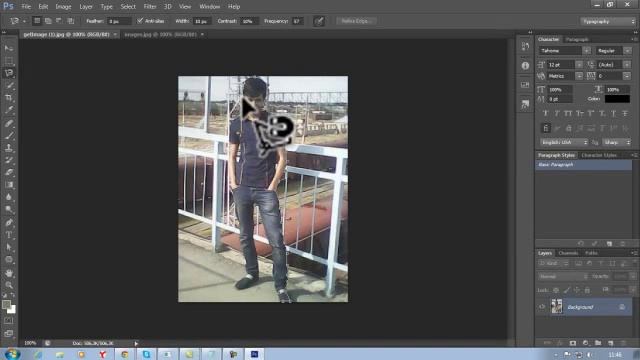Open the Tahoma font family dropdown
The width and height of the screenshot is (640, 360).
pyautogui.click(x=587, y=51)
